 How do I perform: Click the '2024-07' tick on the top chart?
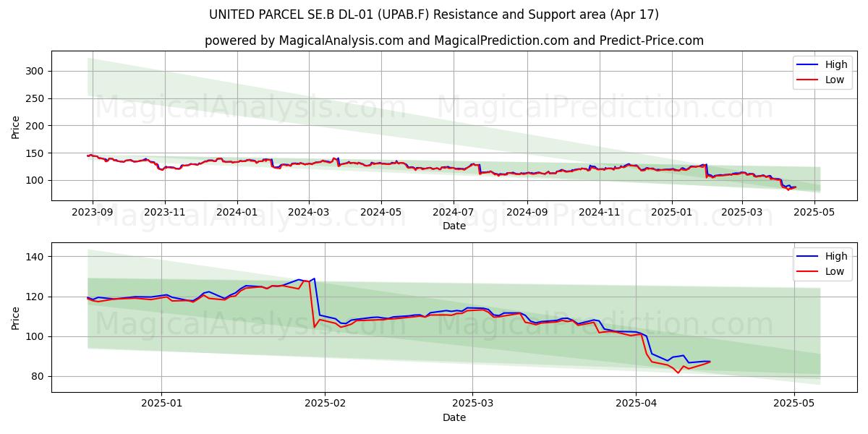[x=453, y=213]
